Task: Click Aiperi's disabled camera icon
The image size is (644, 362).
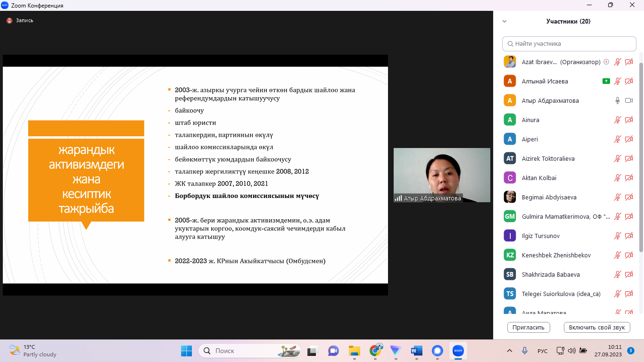Action: (x=628, y=139)
